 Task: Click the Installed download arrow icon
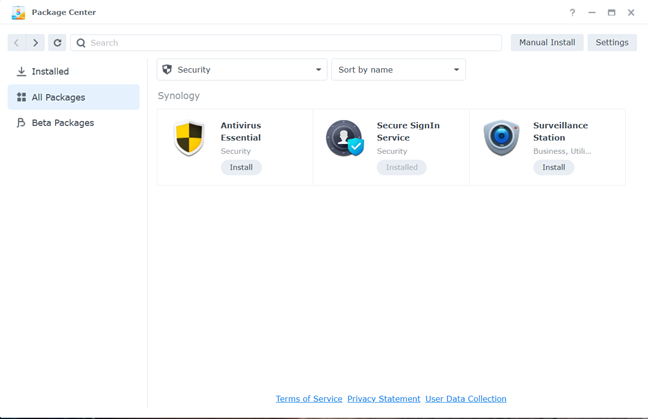pyautogui.click(x=21, y=71)
